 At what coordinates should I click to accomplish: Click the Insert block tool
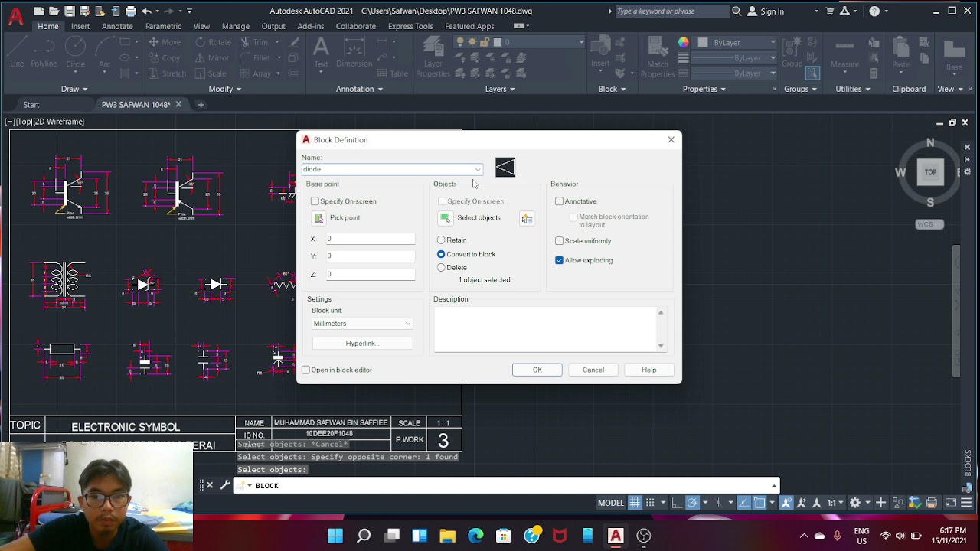600,52
